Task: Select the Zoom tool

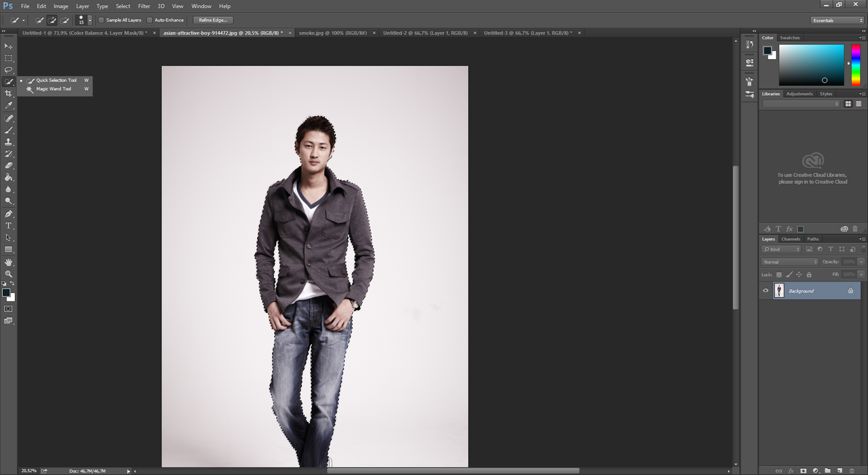Action: pyautogui.click(x=9, y=273)
